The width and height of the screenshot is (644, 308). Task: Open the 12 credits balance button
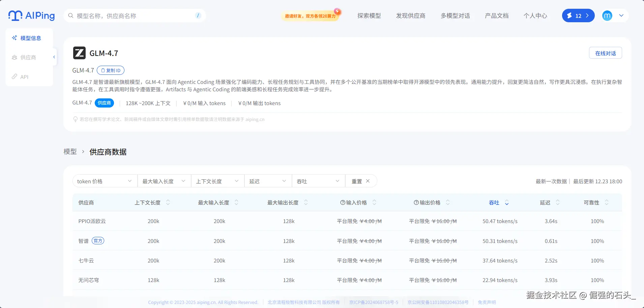(578, 16)
